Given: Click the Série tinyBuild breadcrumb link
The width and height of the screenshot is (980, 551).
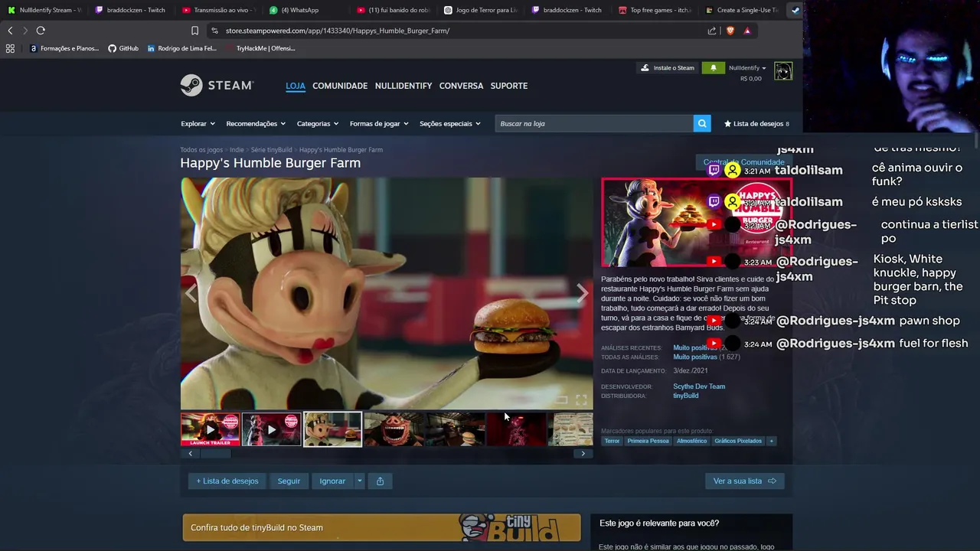Looking at the screenshot, I should [272, 150].
